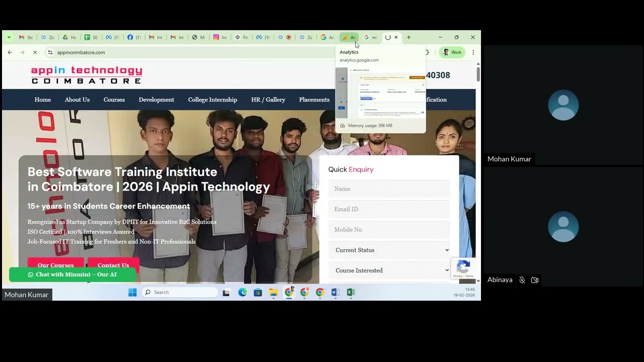The width and height of the screenshot is (644, 362).
Task: Click the headline 'Best Software Training Institute'
Action: coord(122,172)
